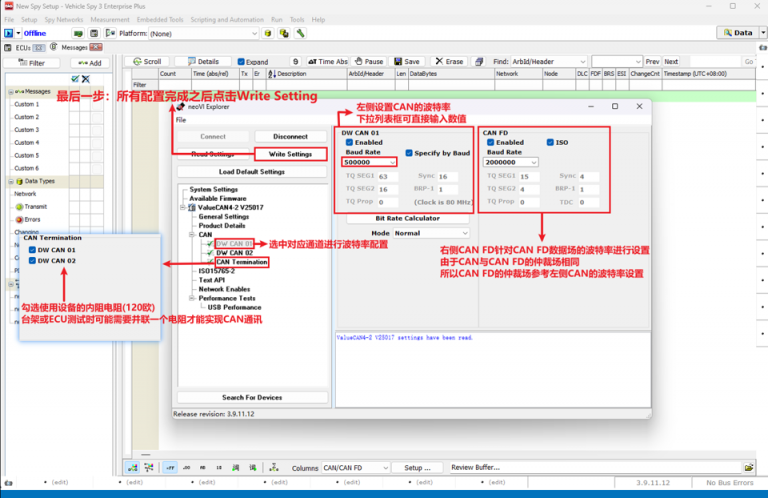The image size is (768, 498).
Task: Click the Save messages icon
Action: click(x=396, y=61)
